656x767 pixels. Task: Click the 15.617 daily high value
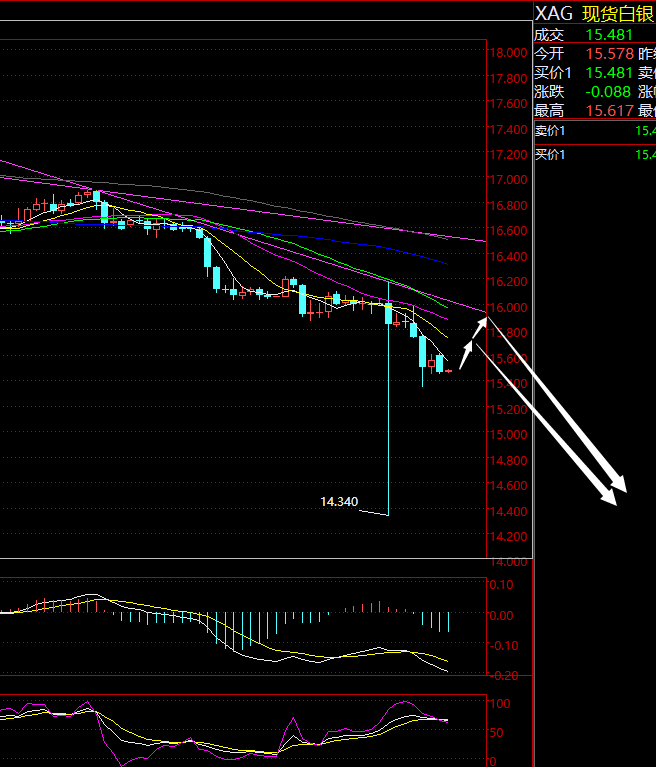click(x=610, y=111)
